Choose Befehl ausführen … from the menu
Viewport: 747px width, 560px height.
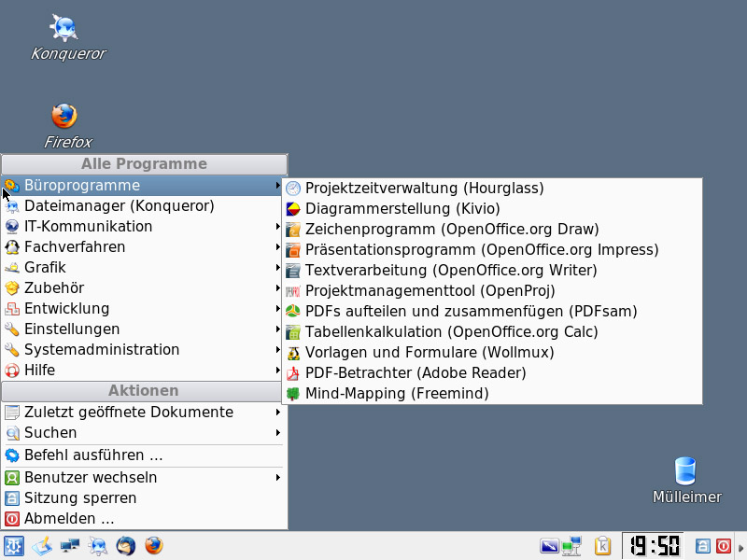point(143,455)
